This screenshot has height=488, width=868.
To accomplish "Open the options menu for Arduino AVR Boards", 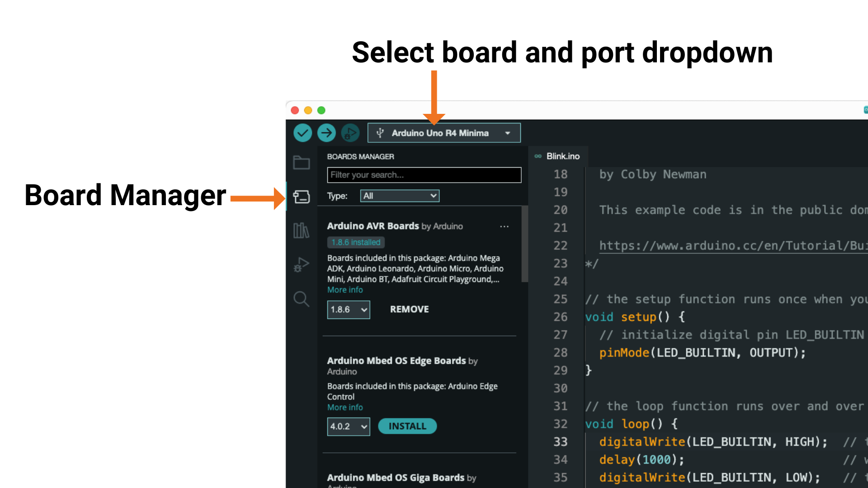I will 504,226.
